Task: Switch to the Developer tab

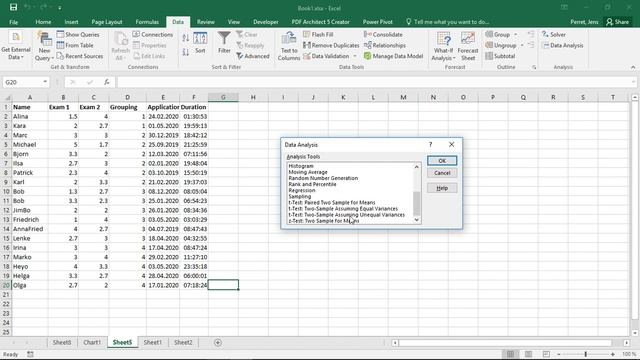Action: click(x=266, y=22)
